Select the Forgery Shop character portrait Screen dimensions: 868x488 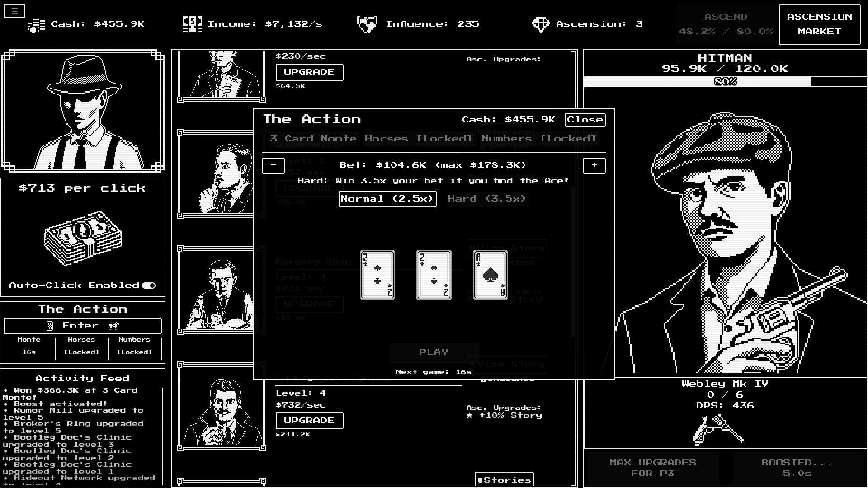click(x=216, y=291)
